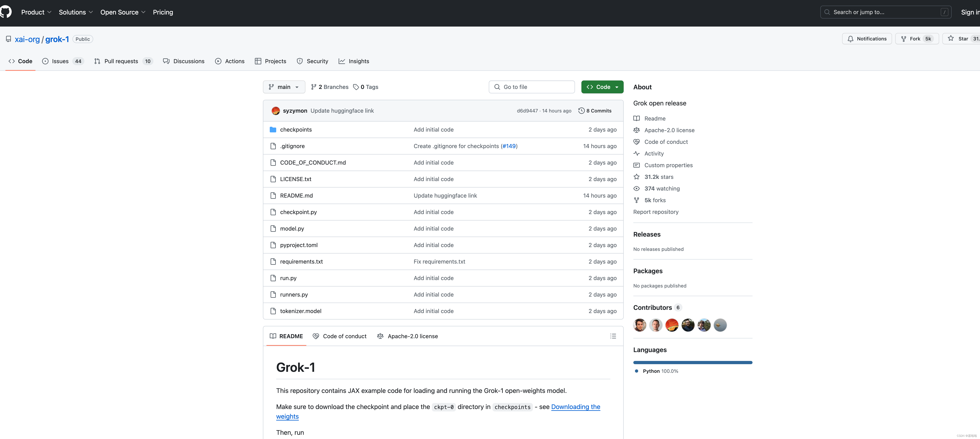Open the runners.py file

click(x=294, y=295)
